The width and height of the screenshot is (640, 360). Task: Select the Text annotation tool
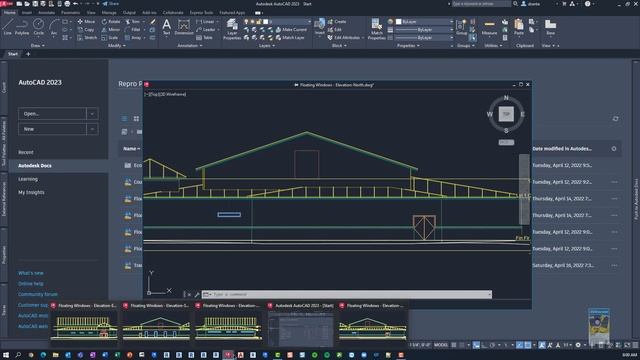click(167, 28)
